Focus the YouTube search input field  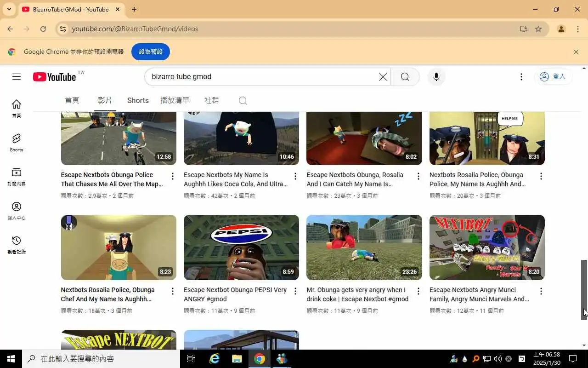click(x=262, y=77)
